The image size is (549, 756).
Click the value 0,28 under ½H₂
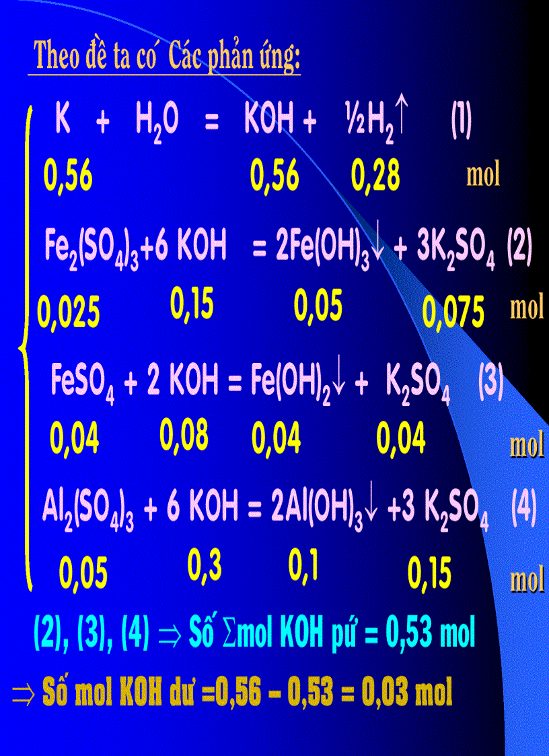click(375, 176)
